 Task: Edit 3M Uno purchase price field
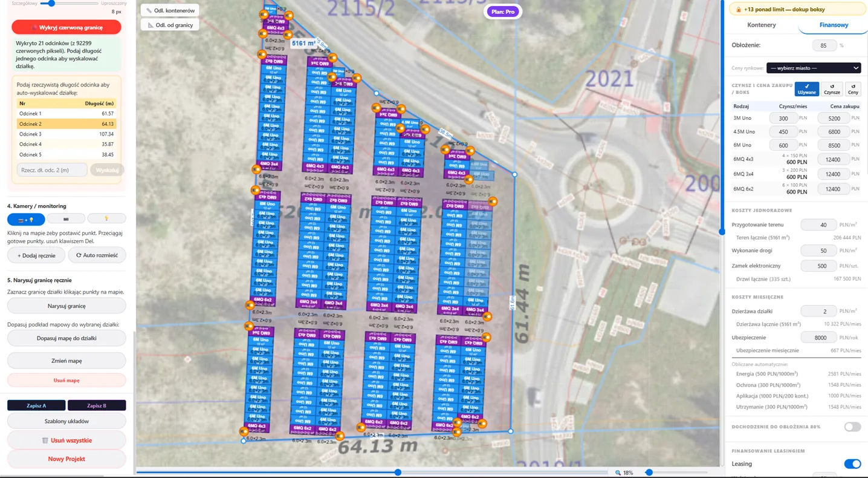click(x=834, y=119)
